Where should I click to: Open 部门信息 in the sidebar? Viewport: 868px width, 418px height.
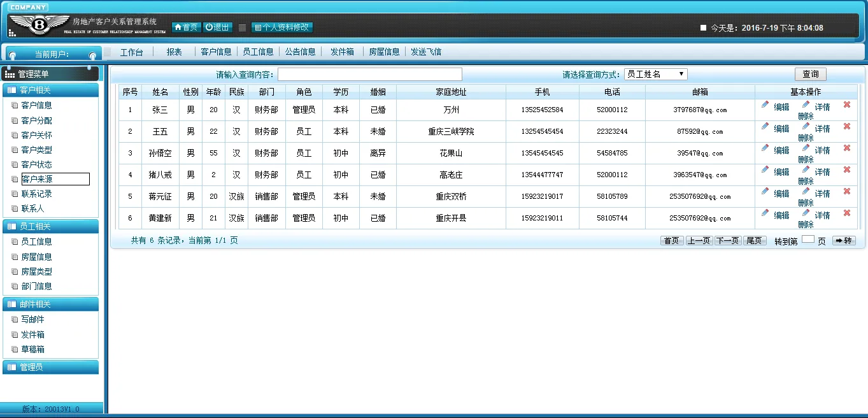click(36, 286)
